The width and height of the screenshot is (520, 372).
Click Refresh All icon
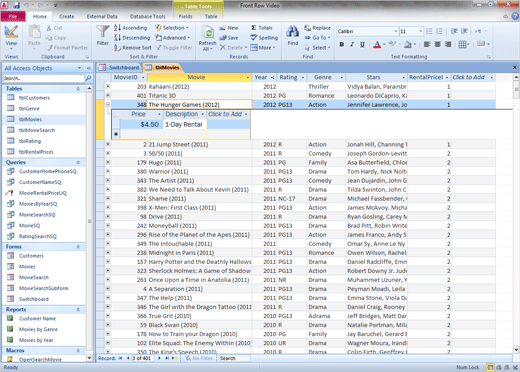208,33
